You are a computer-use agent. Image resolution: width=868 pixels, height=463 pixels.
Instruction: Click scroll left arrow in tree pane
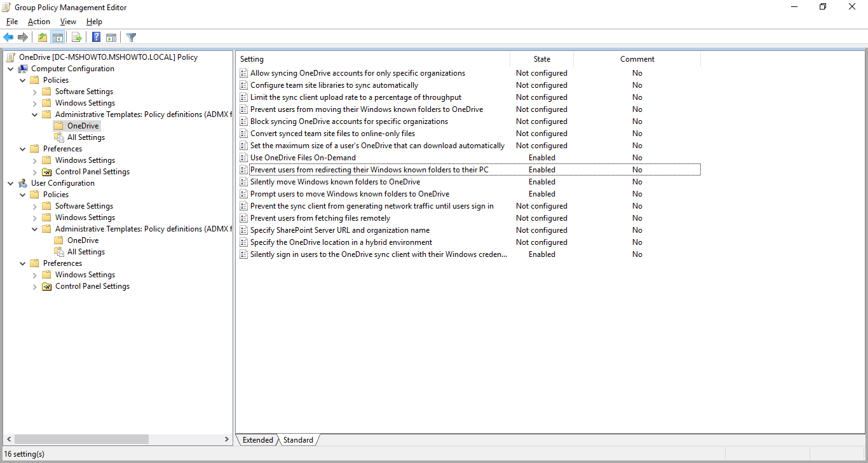[x=8, y=439]
